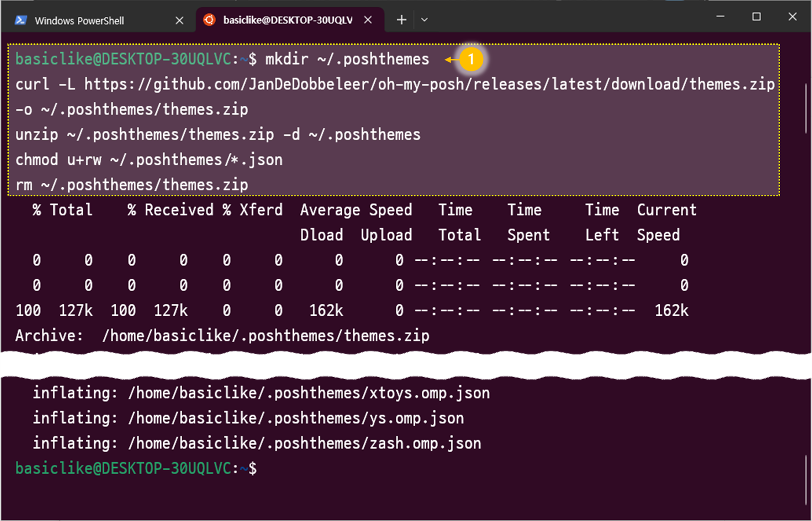
Task: Click the PowerShell icon on first tab
Action: pyautogui.click(x=20, y=20)
